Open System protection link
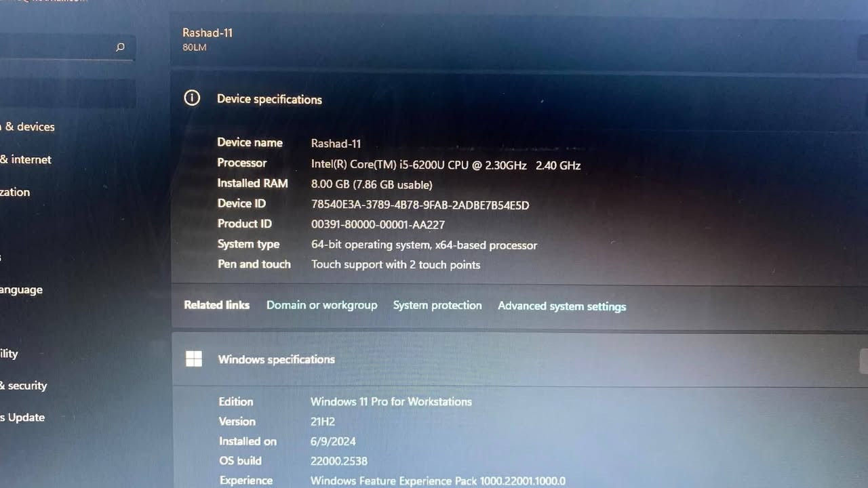This screenshot has height=488, width=868. [x=437, y=305]
